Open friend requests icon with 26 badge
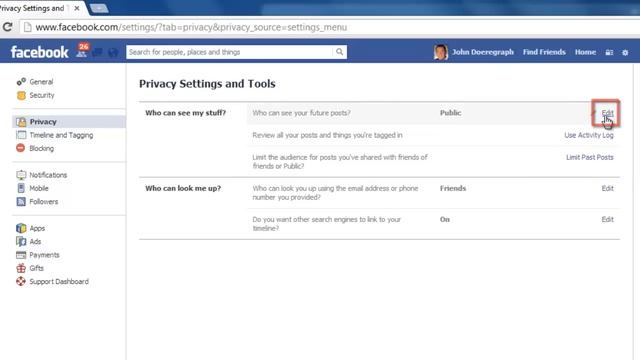Viewport: 640px width, 360px height. point(82,51)
